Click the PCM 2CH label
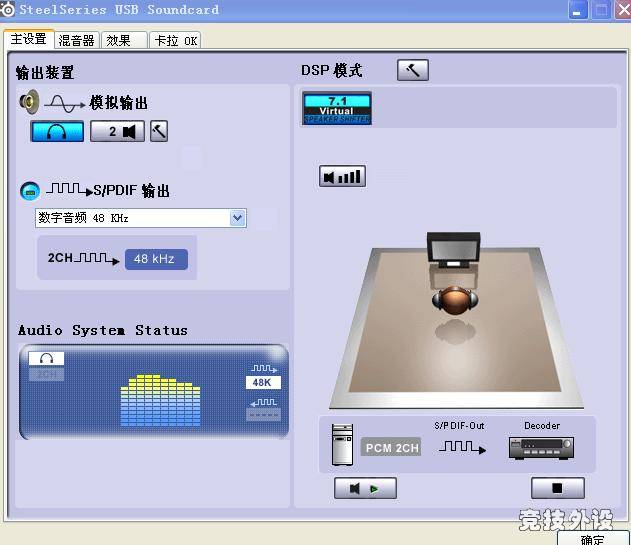The width and height of the screenshot is (631, 545). pyautogui.click(x=391, y=447)
